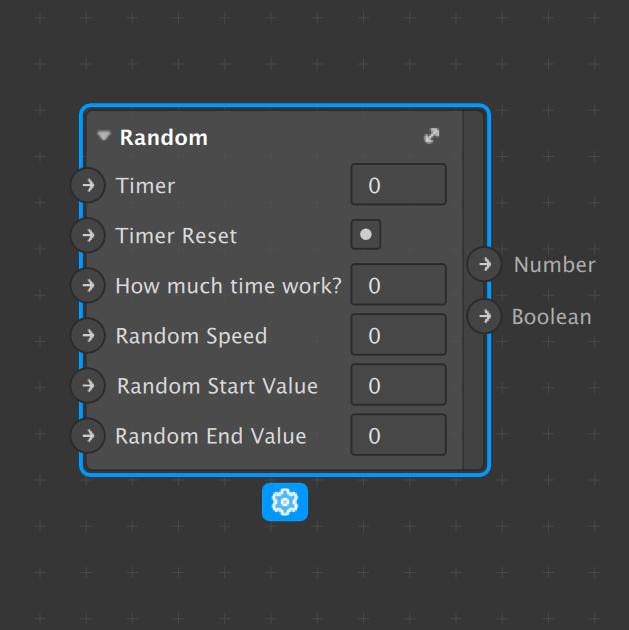Click the Boolean output port arrow

(x=485, y=316)
